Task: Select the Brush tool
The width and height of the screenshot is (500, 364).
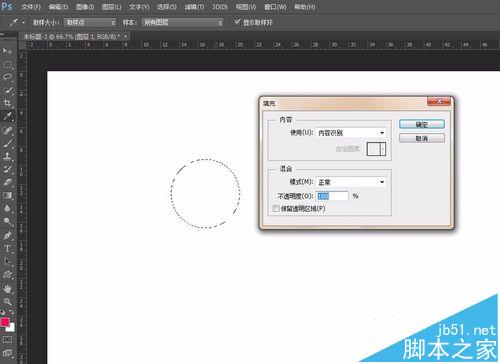Action: point(7,143)
